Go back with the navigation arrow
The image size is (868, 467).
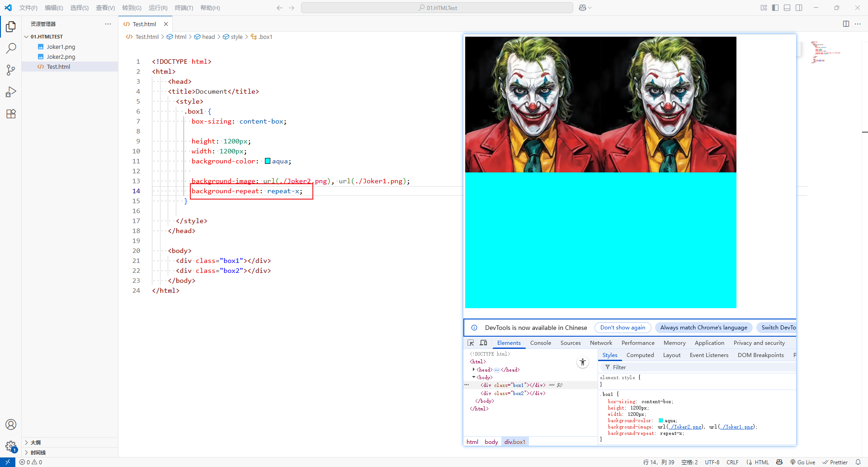tap(279, 8)
